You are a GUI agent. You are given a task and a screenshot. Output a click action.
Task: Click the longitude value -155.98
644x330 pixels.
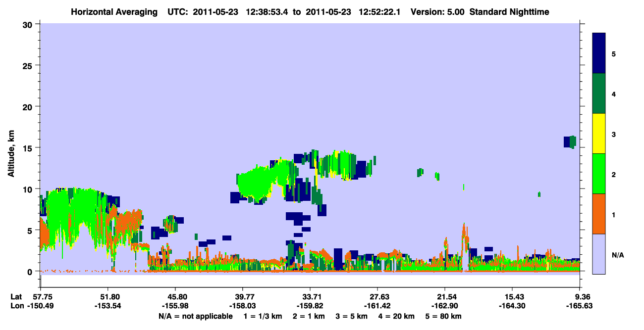click(175, 306)
